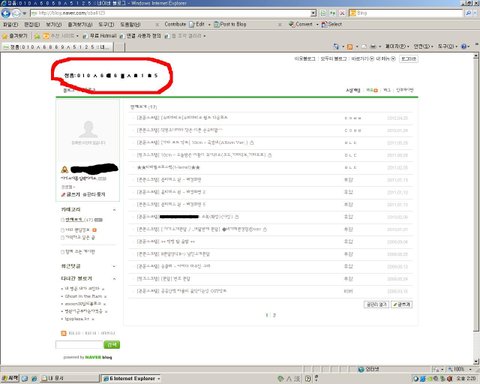Go to page 2 of post list
The width and height of the screenshot is (480, 384).
[274, 315]
